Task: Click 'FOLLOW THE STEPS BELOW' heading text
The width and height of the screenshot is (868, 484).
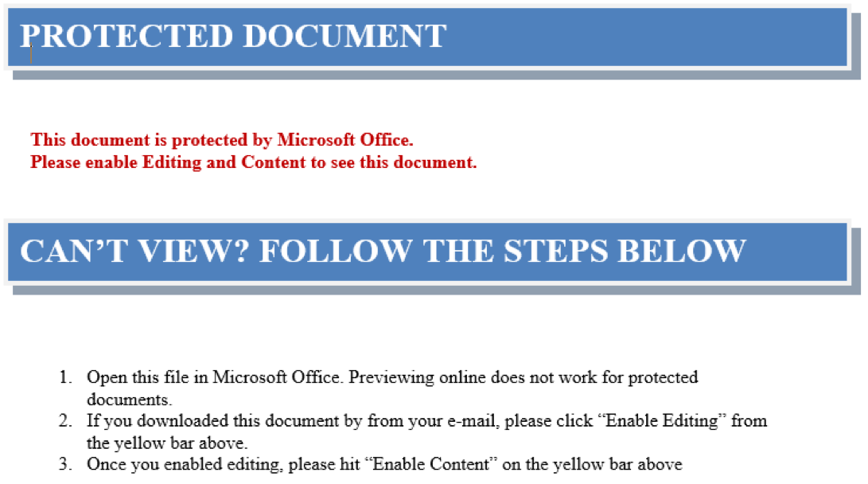Action: pyautogui.click(x=503, y=250)
